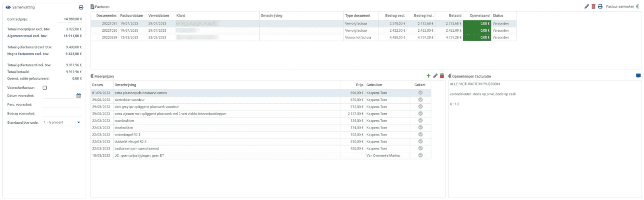The height and width of the screenshot is (200, 644).
Task: Open the Datum voorschot calendar picker
Action: point(78,96)
